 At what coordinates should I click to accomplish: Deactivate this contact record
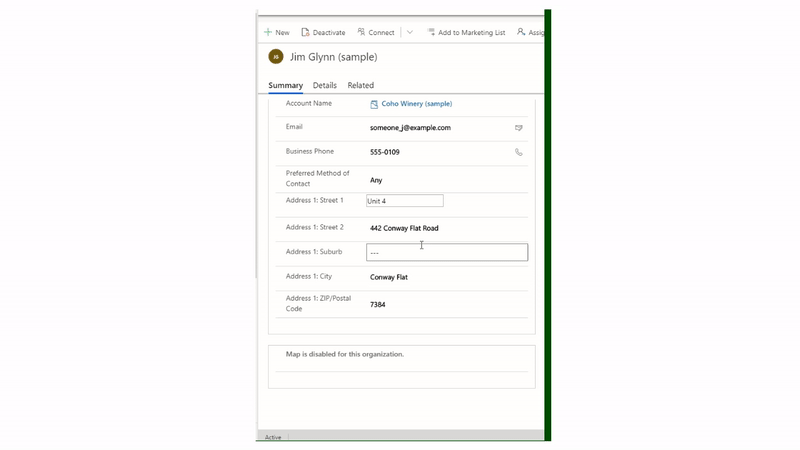324,32
